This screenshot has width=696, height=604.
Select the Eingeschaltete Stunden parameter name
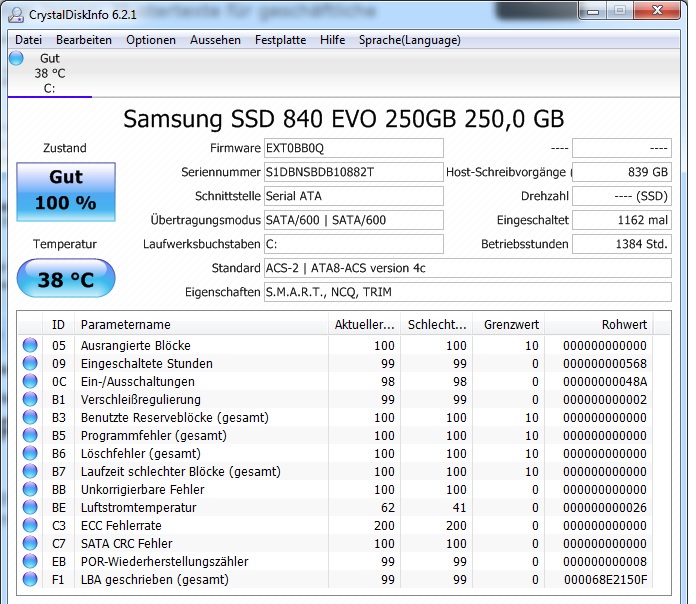[x=146, y=363]
